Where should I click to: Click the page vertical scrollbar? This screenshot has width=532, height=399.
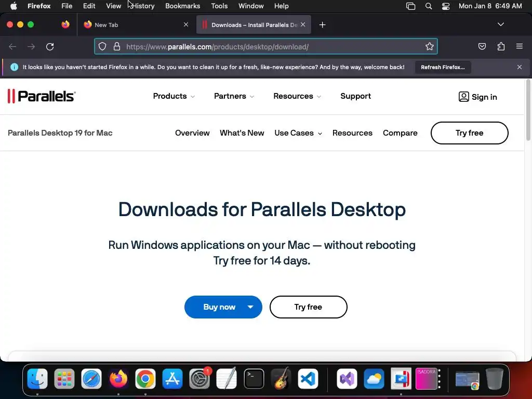pos(528,110)
